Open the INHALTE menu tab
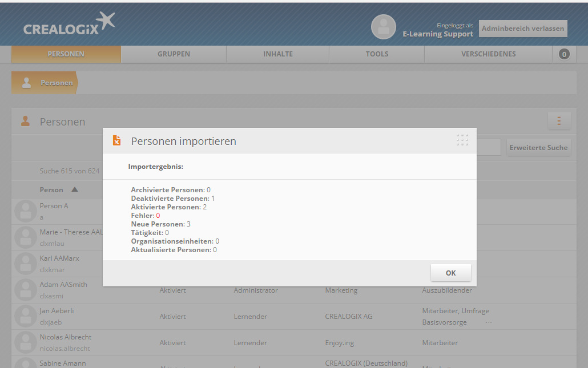 277,54
